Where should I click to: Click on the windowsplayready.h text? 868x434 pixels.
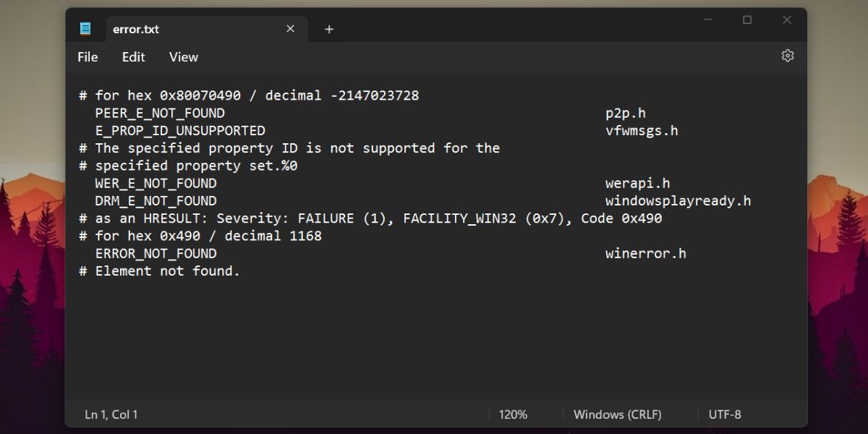pos(678,201)
